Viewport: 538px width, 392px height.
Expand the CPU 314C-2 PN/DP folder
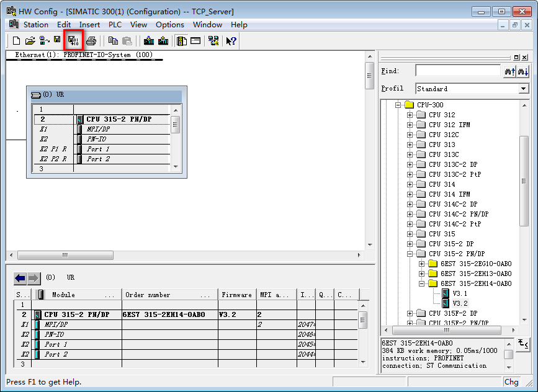410,214
